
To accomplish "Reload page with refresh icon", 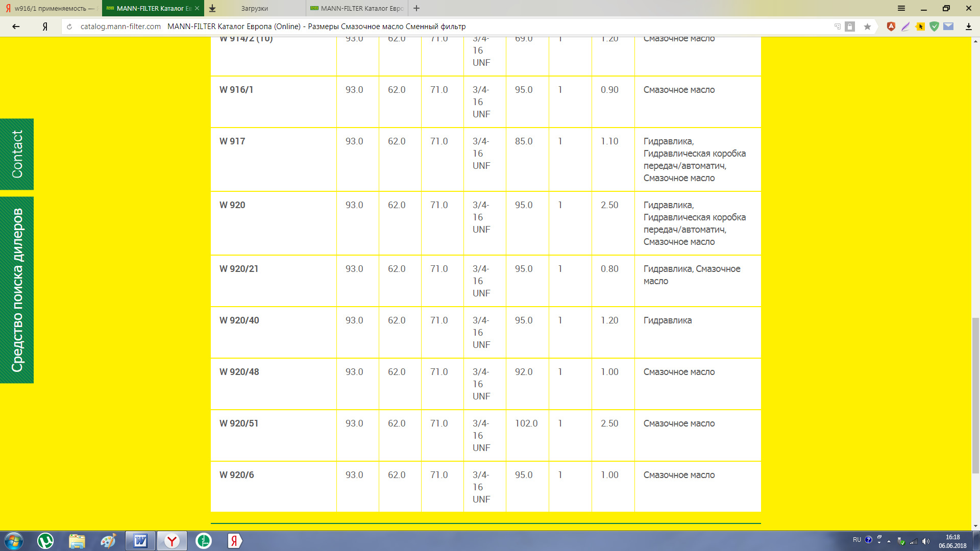I will pyautogui.click(x=69, y=27).
